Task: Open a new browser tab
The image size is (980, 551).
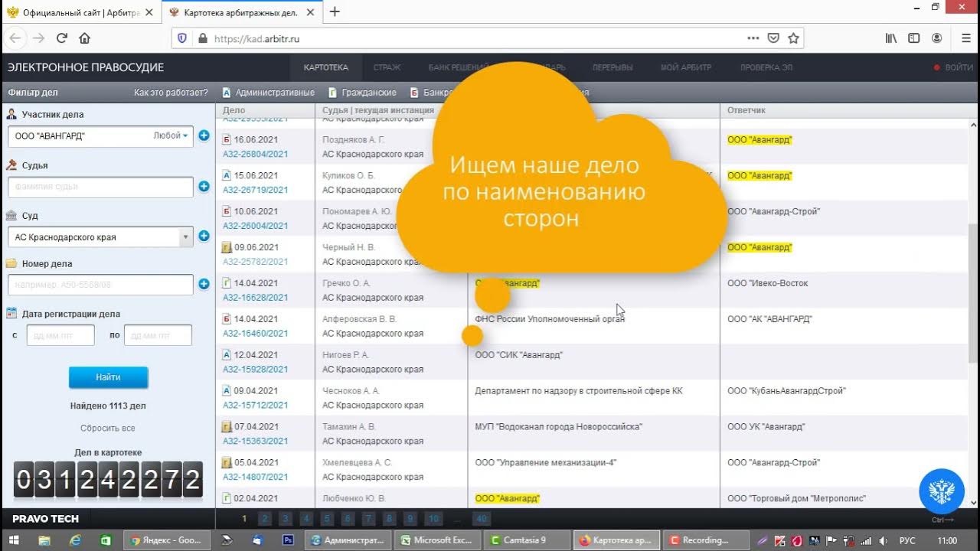Action: click(335, 11)
